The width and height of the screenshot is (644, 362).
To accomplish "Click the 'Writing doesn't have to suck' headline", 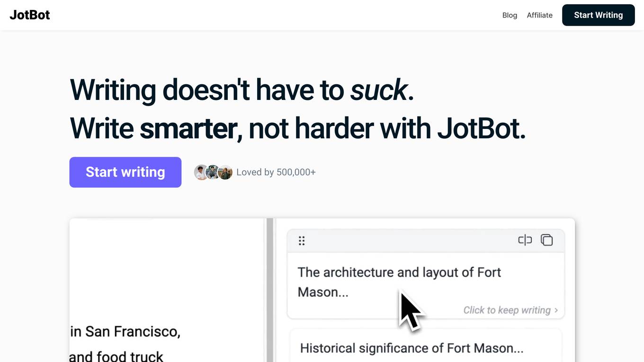I will click(x=242, y=90).
